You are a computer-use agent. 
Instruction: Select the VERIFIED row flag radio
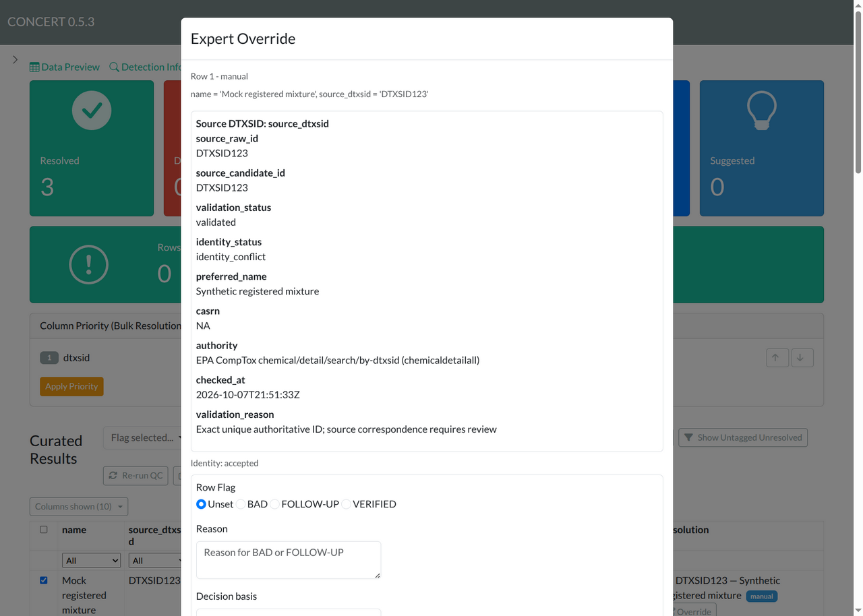pos(346,504)
